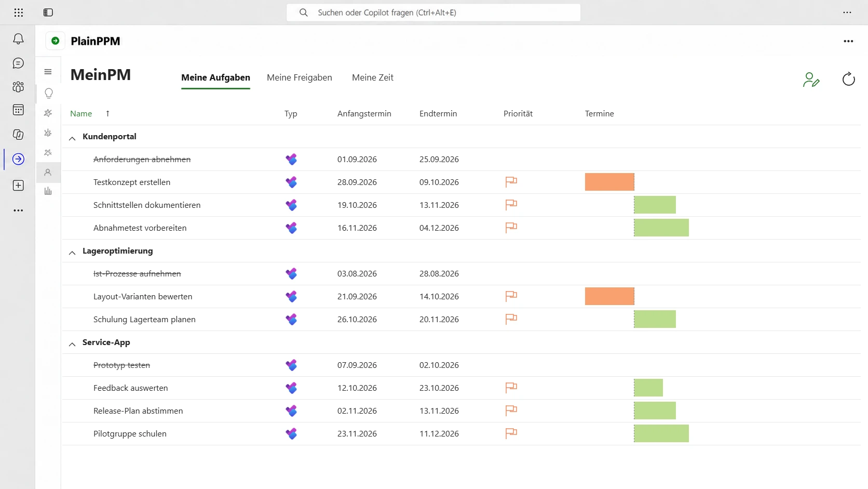Toggle the navigation pane icon in the title bar

[48, 12]
